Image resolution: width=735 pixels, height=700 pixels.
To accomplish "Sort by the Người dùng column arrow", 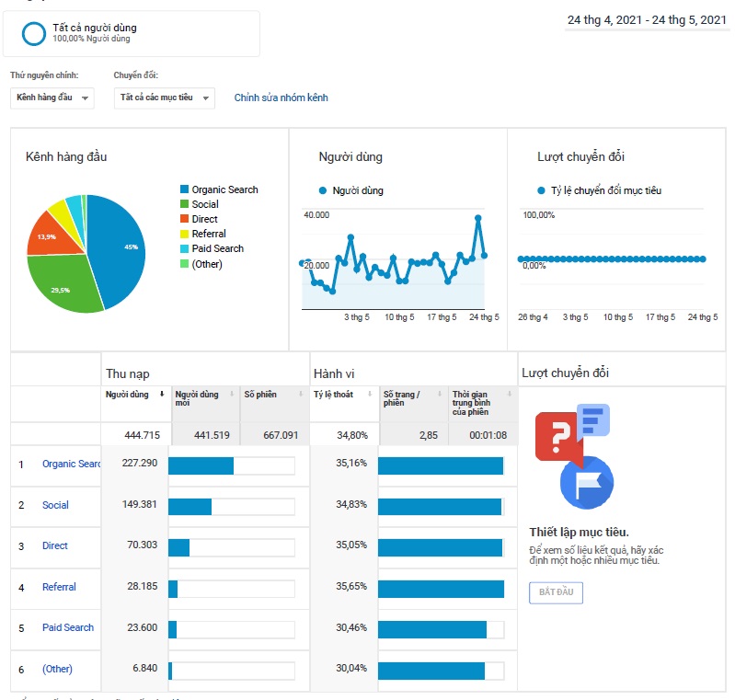I will 162,394.
